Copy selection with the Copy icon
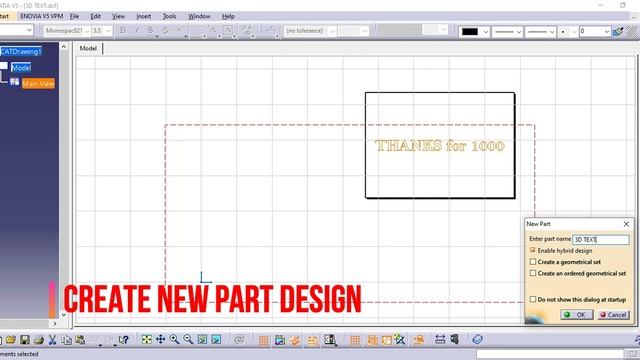 [67, 340]
